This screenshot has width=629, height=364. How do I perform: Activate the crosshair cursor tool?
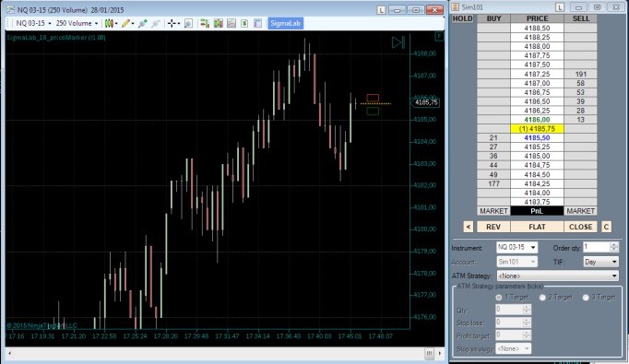[x=172, y=24]
